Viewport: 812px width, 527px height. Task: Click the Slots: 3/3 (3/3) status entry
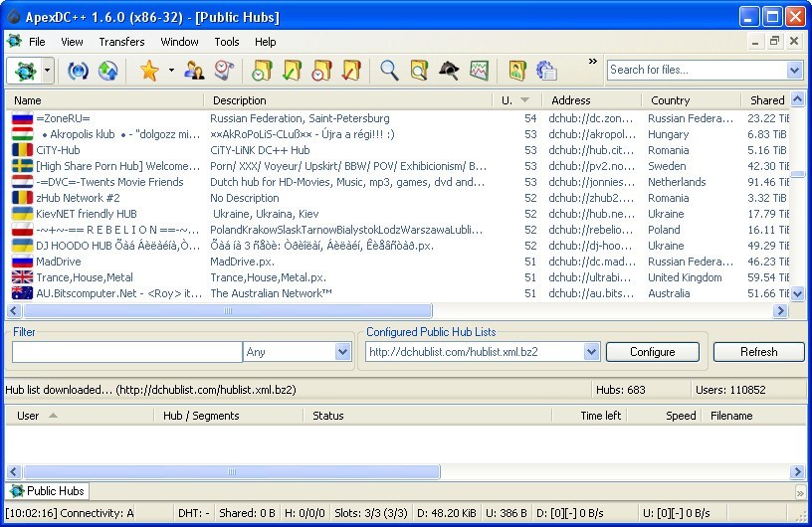(x=371, y=513)
